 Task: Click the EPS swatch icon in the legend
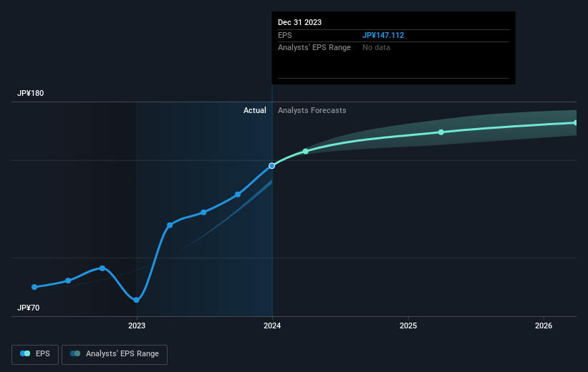(25, 353)
